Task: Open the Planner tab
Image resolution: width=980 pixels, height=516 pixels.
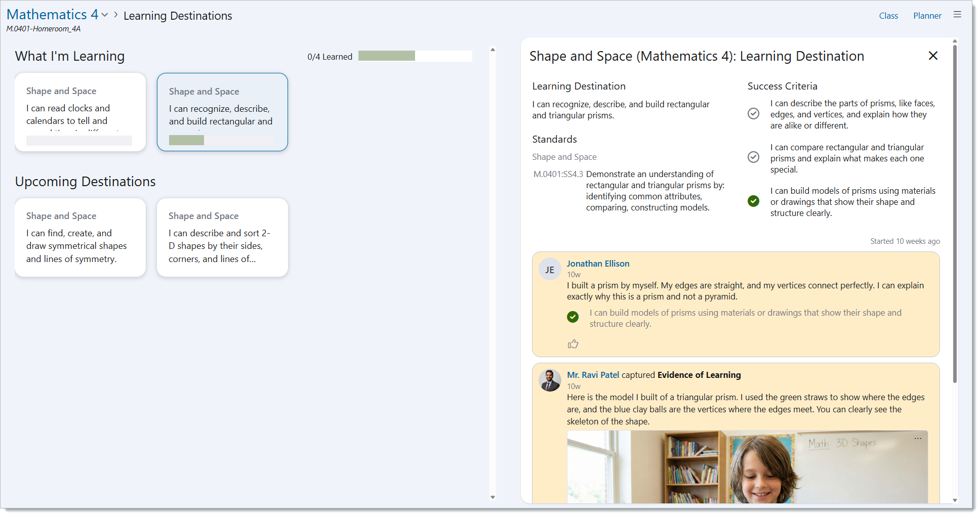Action: point(927,16)
